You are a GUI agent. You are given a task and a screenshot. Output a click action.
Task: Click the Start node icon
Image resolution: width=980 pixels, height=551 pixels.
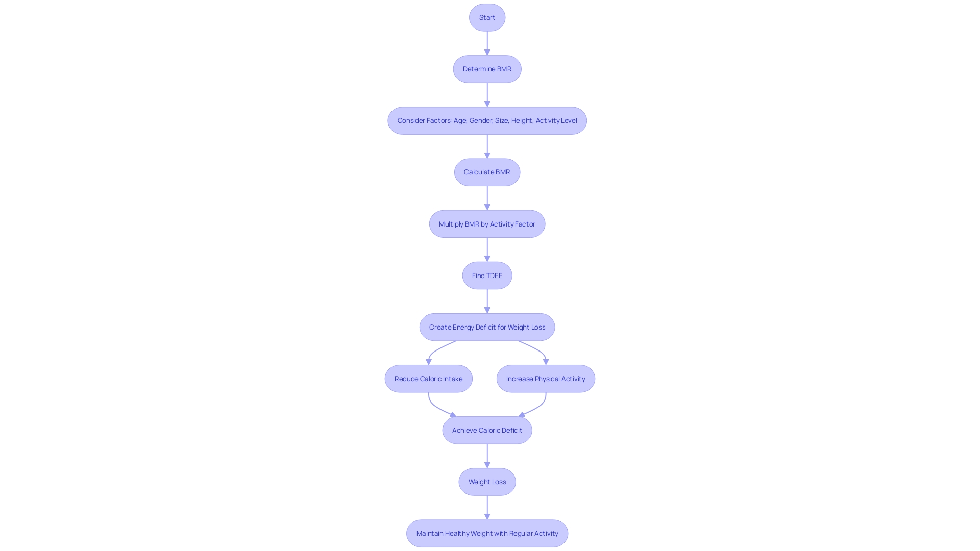pos(487,17)
